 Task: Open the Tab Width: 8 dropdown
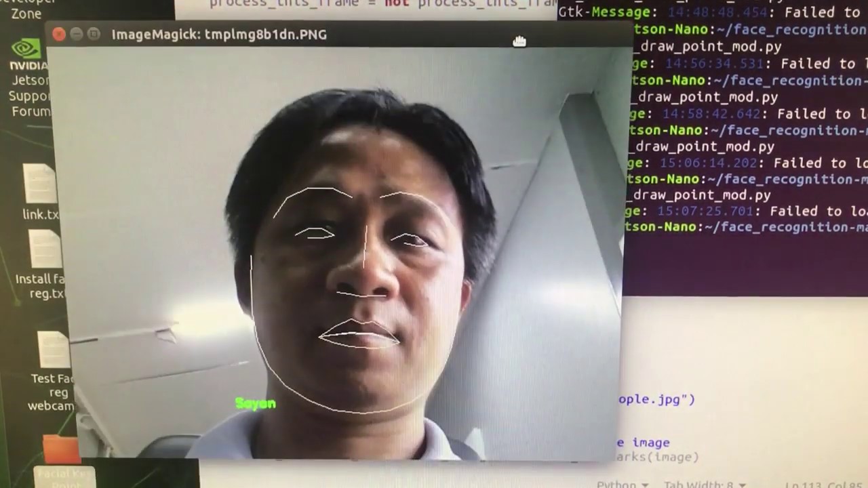(705, 484)
